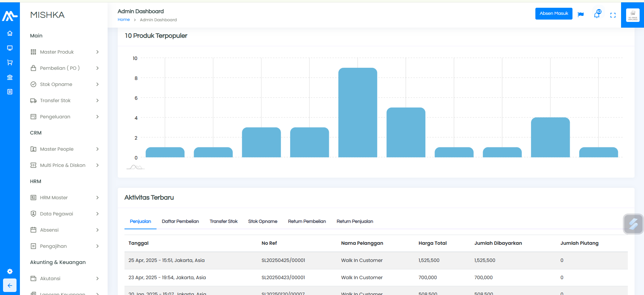The height and width of the screenshot is (295, 644).
Task: Open the bank building icon in rail
Action: pos(10,77)
